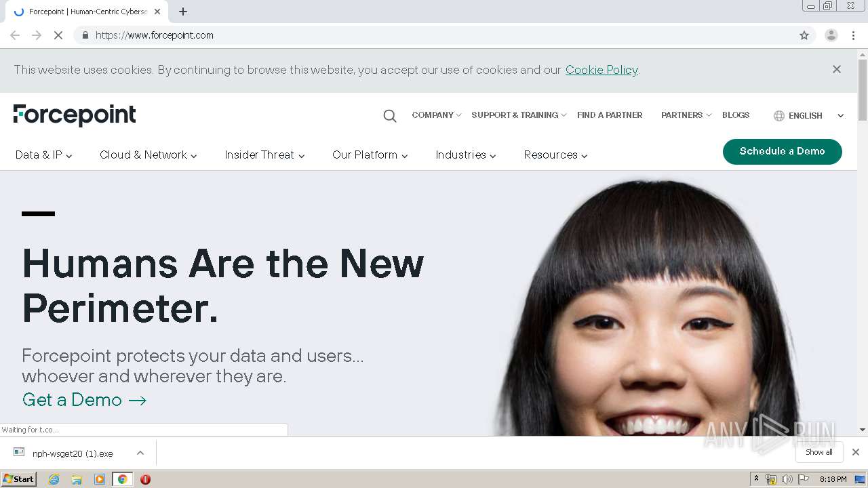Expand the Our Platform menu
Screen dimensions: 868x488
[x=370, y=155]
